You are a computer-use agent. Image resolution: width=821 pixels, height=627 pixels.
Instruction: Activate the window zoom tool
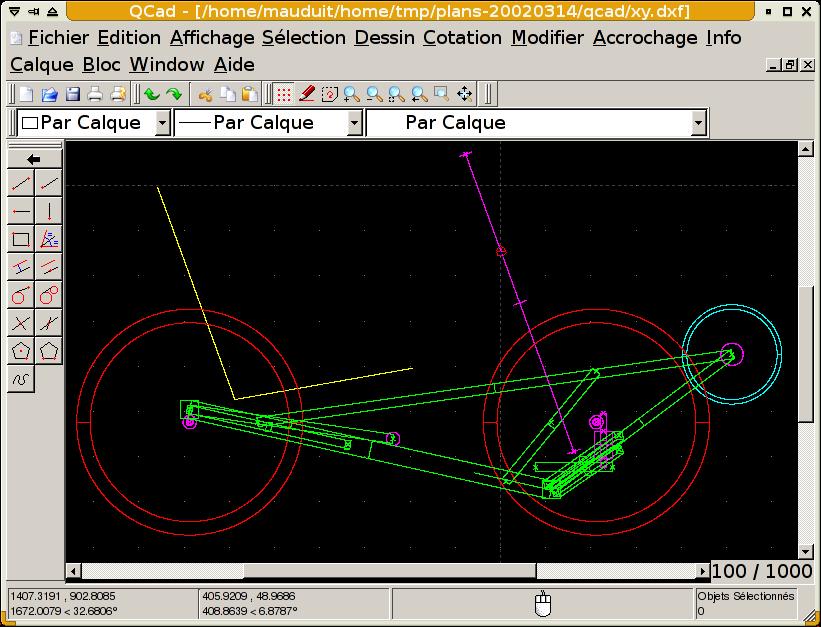tap(442, 94)
